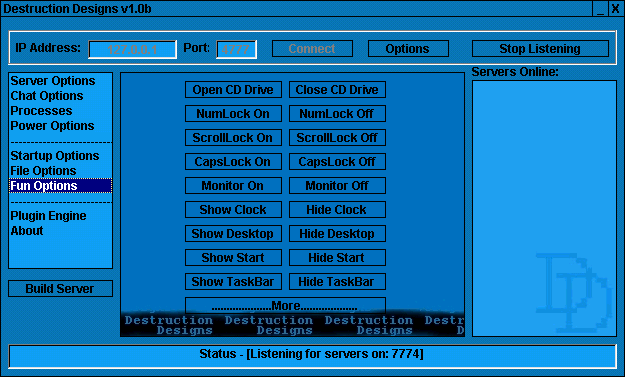The height and width of the screenshot is (377, 625).
Task: Turn ScrollLock Off
Action: coord(337,137)
